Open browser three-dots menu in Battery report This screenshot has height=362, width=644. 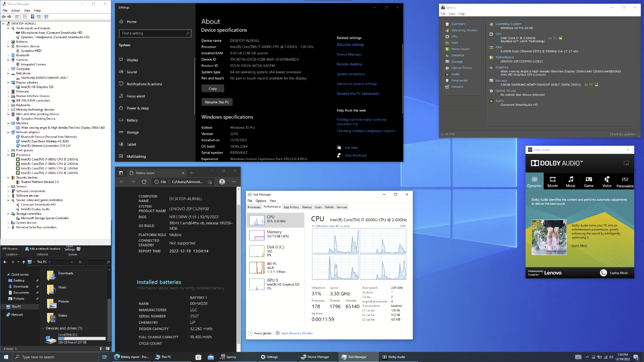click(x=233, y=182)
